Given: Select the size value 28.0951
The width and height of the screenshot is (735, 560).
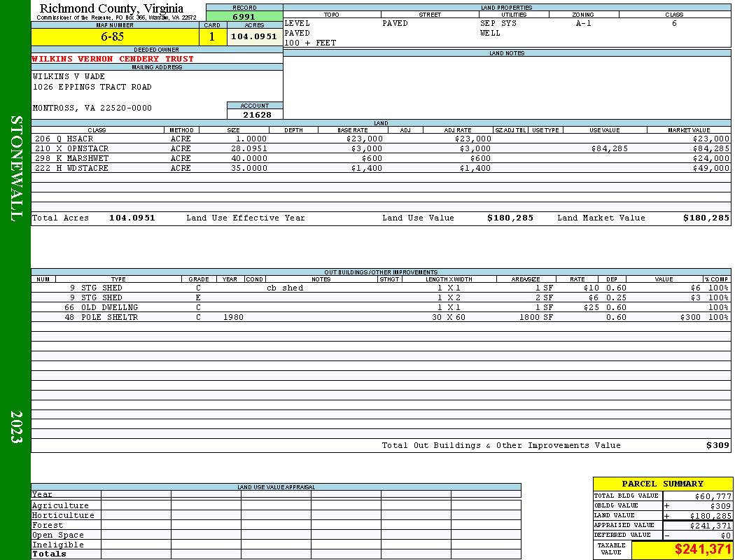Looking at the screenshot, I should pyautogui.click(x=249, y=148).
